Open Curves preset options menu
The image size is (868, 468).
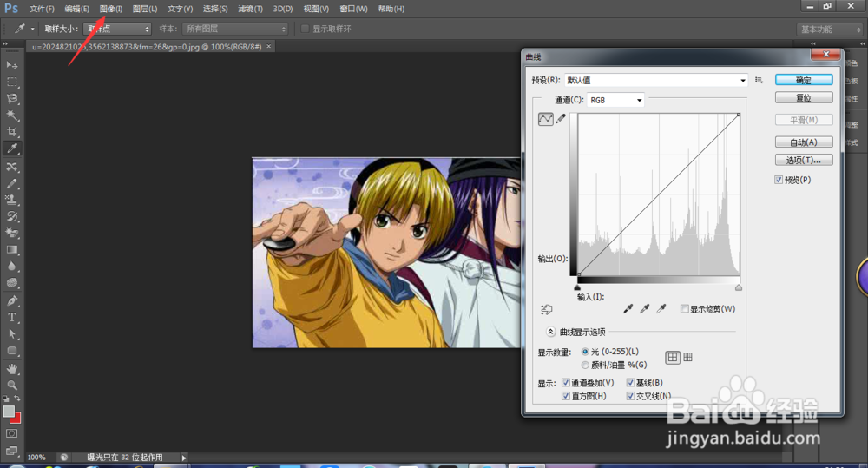click(759, 80)
